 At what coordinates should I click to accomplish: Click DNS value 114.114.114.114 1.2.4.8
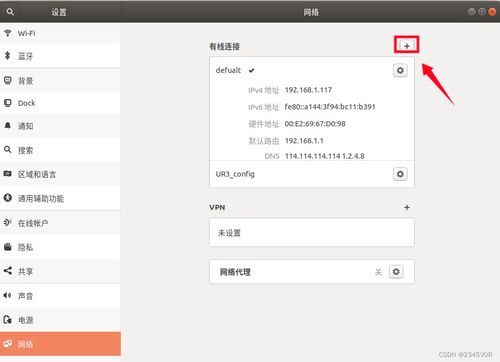tap(325, 156)
